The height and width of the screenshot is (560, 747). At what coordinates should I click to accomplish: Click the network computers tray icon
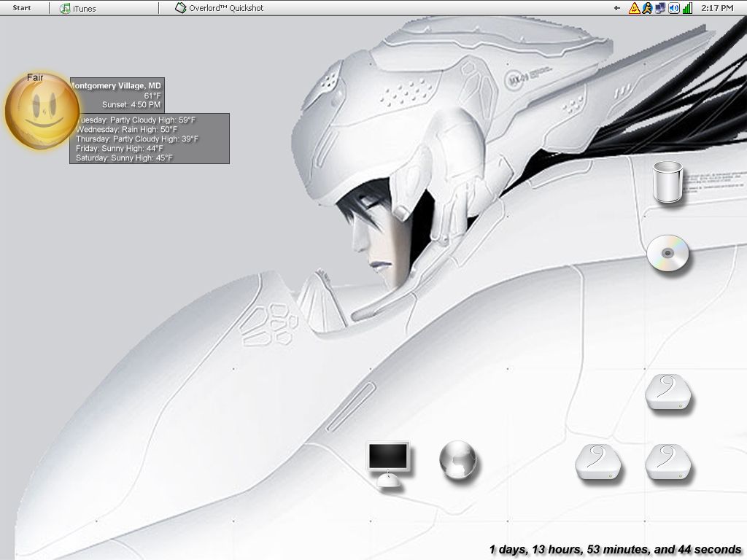point(660,8)
